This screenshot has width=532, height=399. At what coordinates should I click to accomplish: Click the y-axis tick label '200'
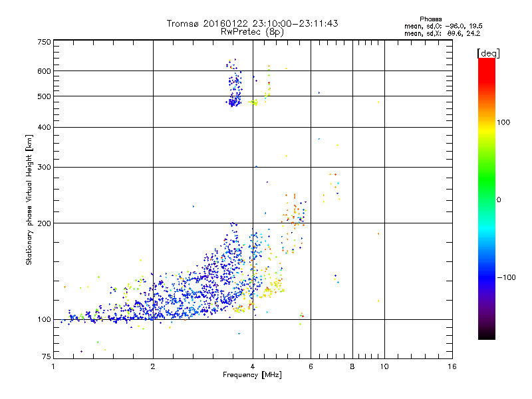click(44, 223)
